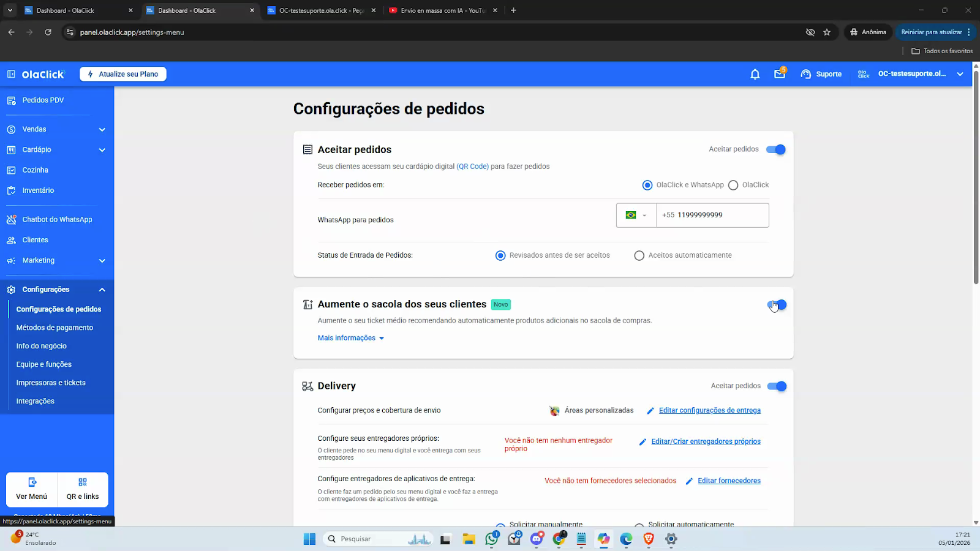Go to Métodos de pagamento settings
Screen dimensions: 980x551
[x=55, y=328]
